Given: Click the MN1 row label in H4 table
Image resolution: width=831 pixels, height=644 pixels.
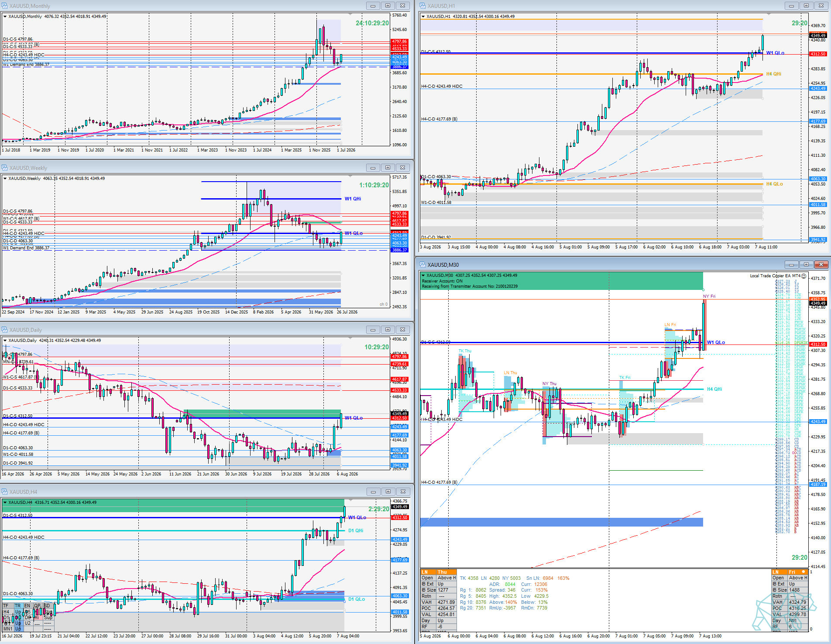Looking at the screenshot, I should coord(8,629).
